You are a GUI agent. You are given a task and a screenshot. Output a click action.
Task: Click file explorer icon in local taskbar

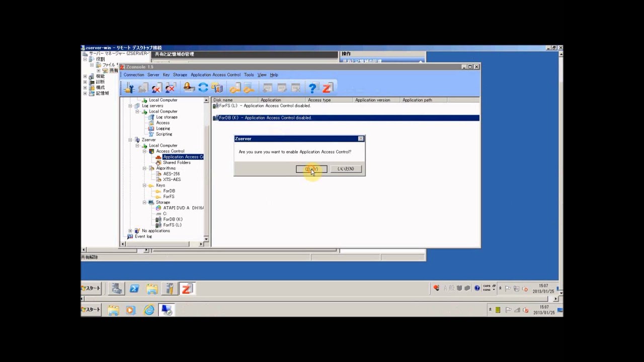113,310
